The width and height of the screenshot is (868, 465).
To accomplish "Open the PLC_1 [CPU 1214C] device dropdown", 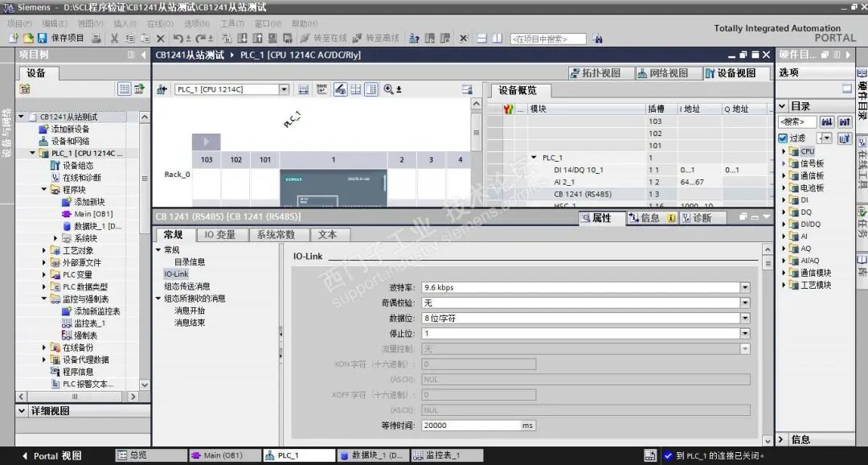I will click(x=284, y=89).
